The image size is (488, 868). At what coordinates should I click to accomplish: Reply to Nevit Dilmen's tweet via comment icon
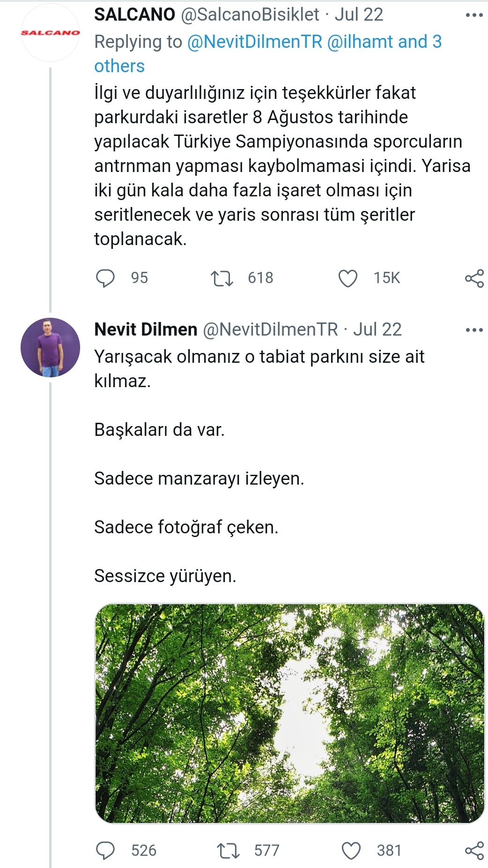pyautogui.click(x=105, y=851)
